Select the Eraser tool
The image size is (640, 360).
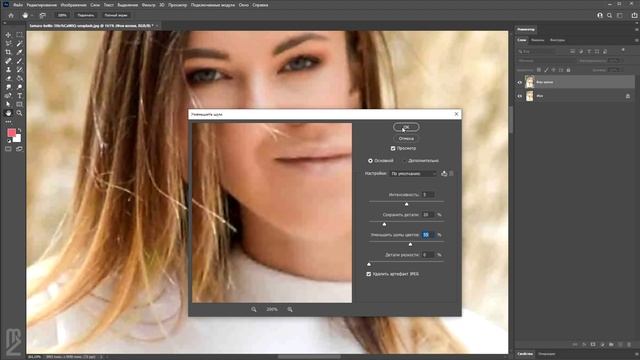coord(8,78)
